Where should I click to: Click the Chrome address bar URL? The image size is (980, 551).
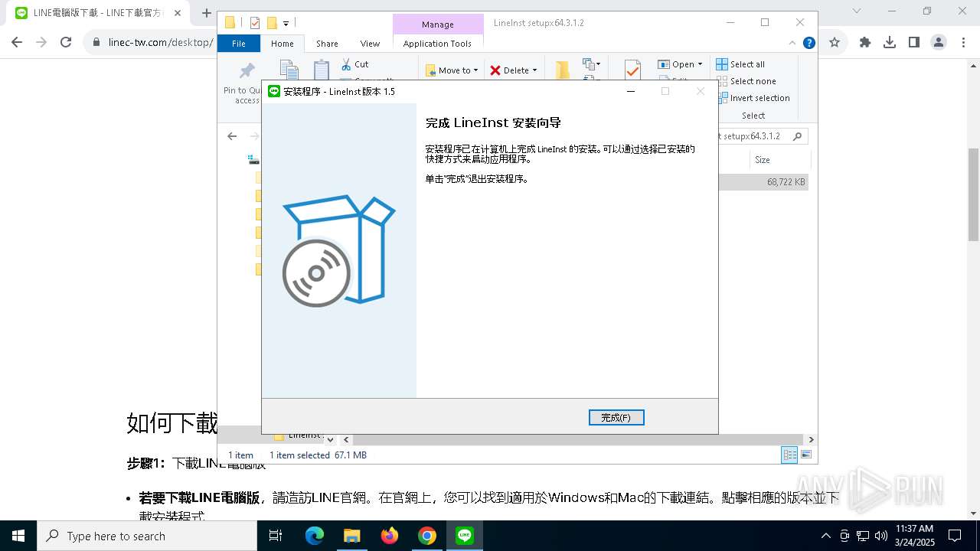click(x=161, y=42)
